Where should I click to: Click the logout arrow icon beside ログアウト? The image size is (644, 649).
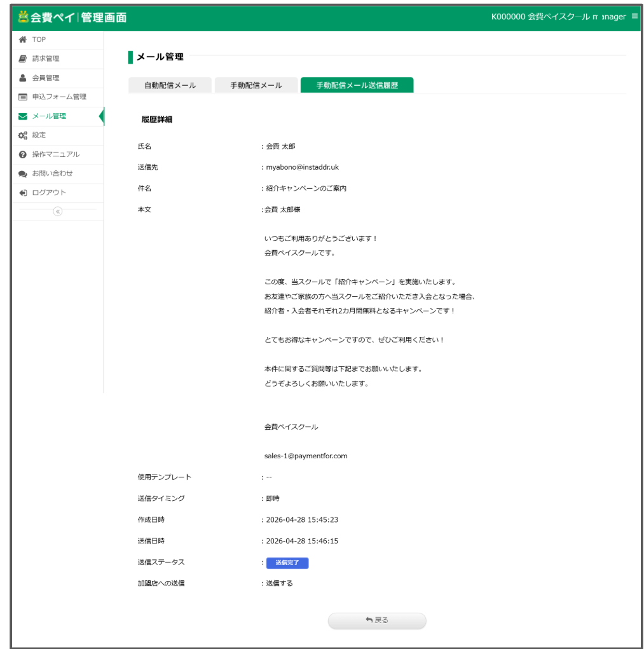[23, 193]
